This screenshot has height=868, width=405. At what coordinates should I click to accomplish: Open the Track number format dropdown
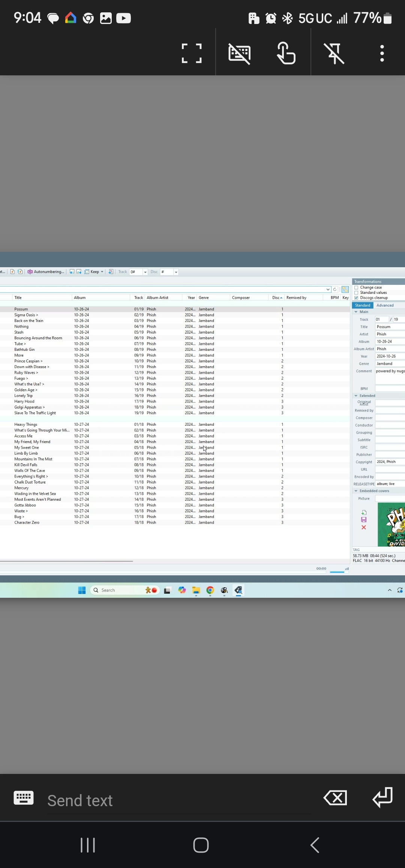145,272
